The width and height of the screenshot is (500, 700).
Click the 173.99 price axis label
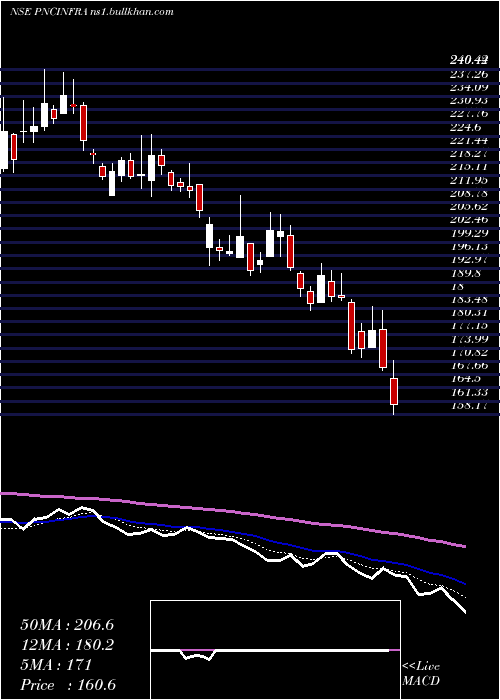click(468, 339)
